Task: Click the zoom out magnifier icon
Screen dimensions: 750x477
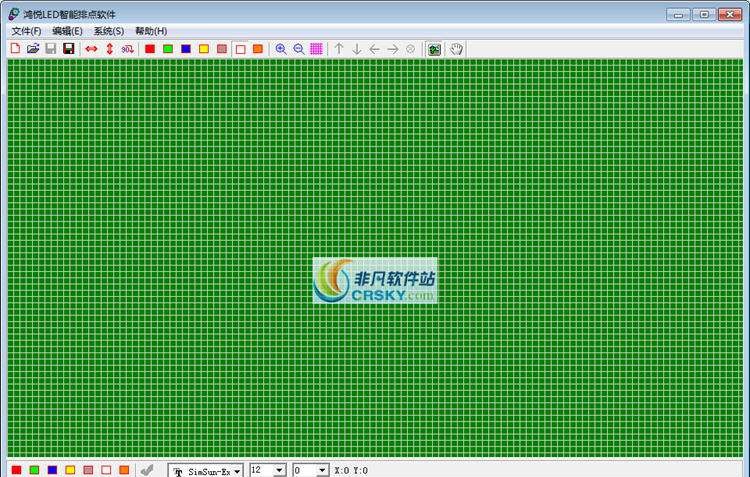Action: [299, 49]
